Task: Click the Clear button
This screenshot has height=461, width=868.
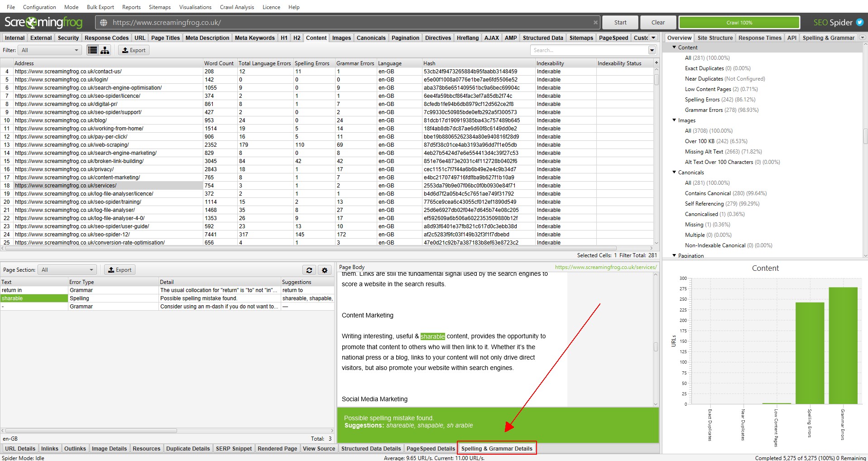Action: pos(657,22)
